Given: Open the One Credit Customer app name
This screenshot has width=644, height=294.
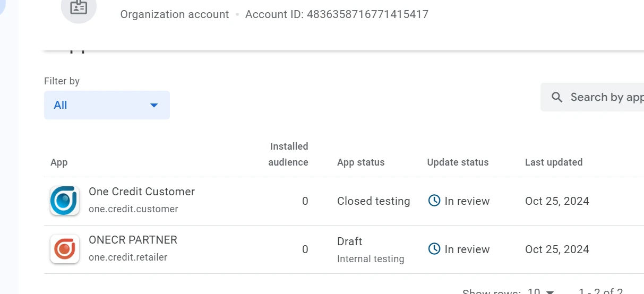Looking at the screenshot, I should [x=142, y=192].
